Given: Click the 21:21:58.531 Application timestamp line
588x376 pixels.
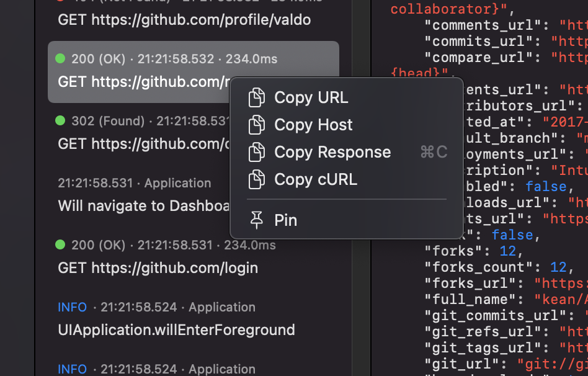Looking at the screenshot, I should click(134, 183).
